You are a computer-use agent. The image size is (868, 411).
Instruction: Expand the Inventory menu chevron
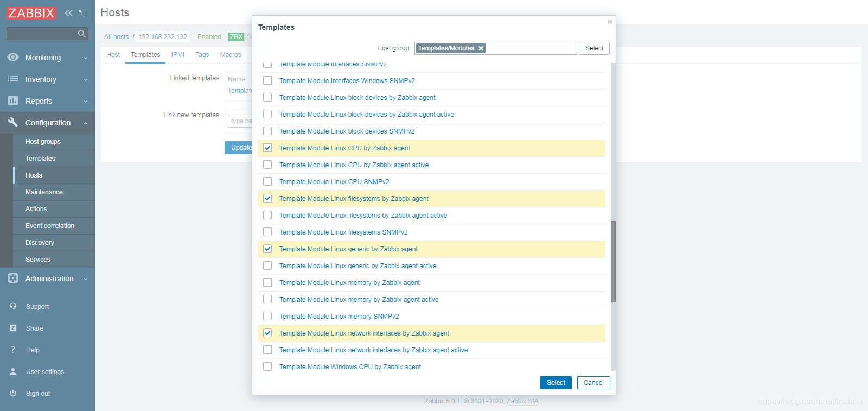click(x=86, y=79)
